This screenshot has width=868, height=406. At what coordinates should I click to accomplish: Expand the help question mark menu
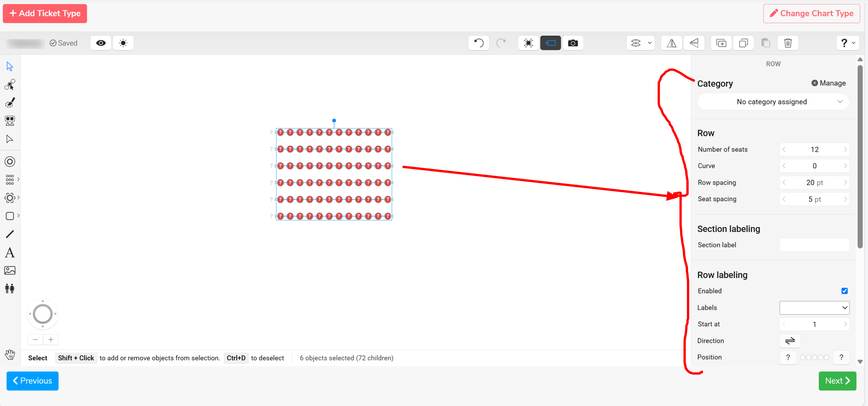point(847,43)
